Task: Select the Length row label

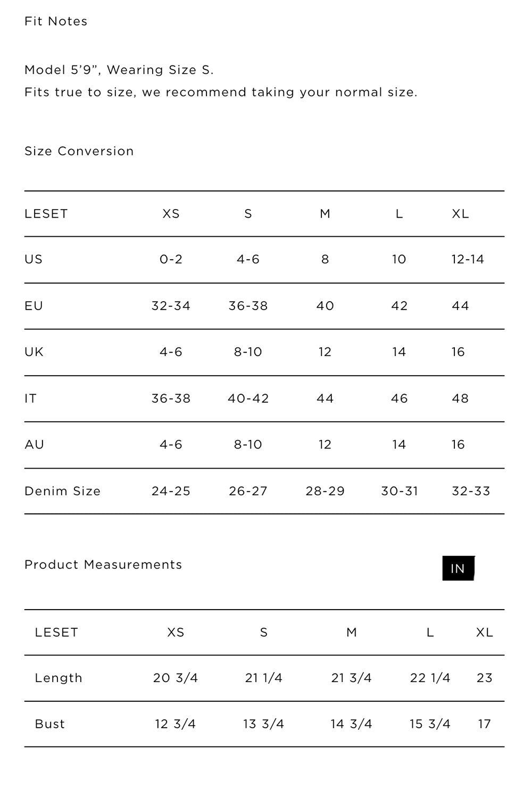Action: click(x=59, y=678)
